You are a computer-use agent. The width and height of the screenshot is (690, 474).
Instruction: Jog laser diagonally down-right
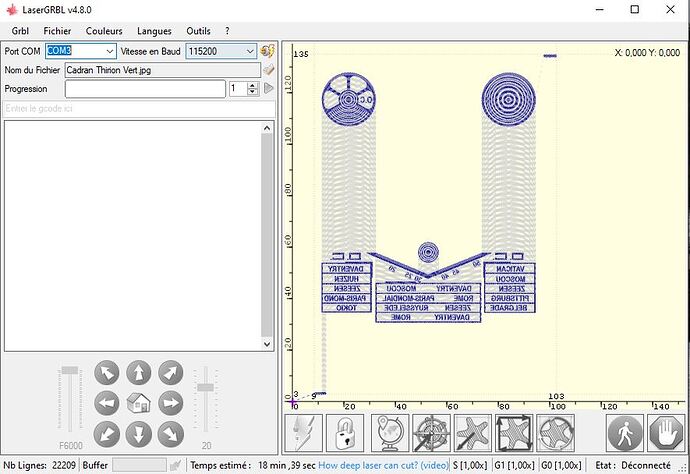pos(170,434)
